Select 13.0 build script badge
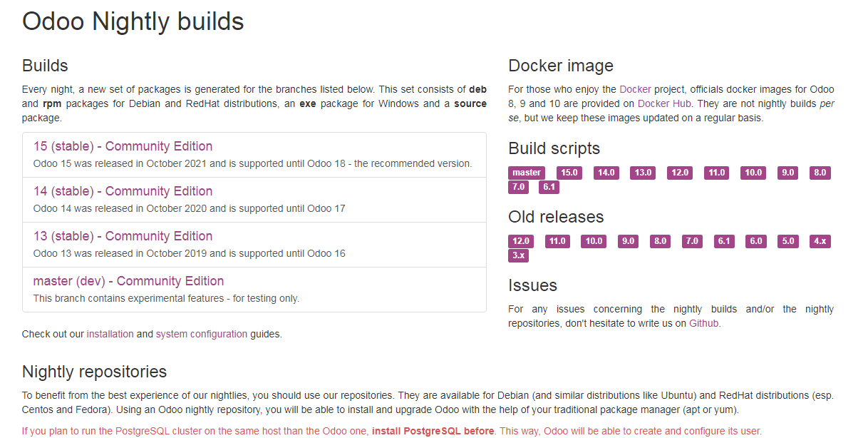Viewport: 868px width, 438px height. point(643,173)
